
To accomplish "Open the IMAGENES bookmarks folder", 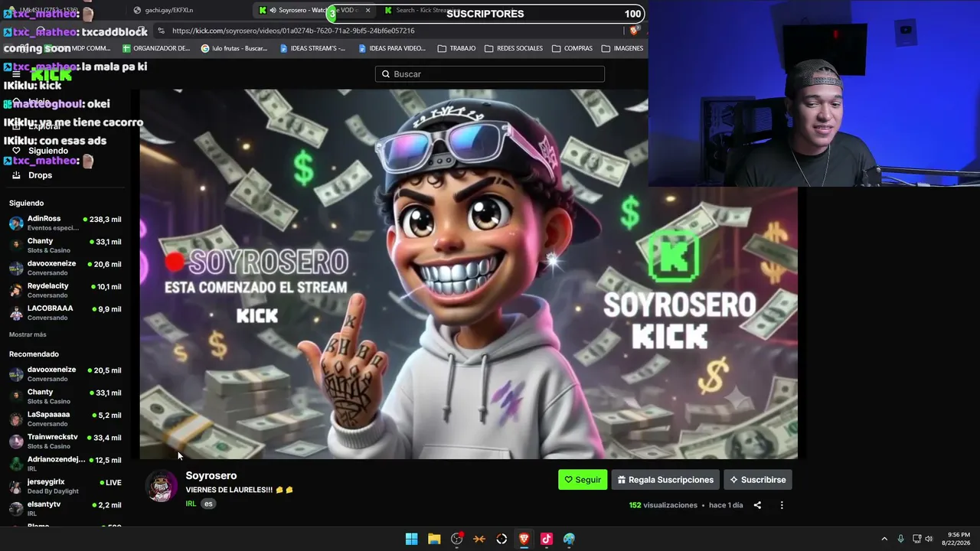I will (x=622, y=48).
